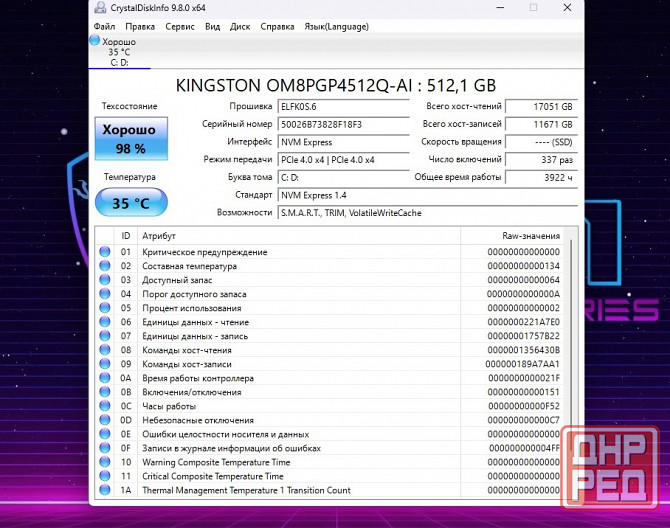Click status icon for attribute 09 Команды хост-записи
Image resolution: width=670 pixels, height=528 pixels.
pyautogui.click(x=105, y=364)
